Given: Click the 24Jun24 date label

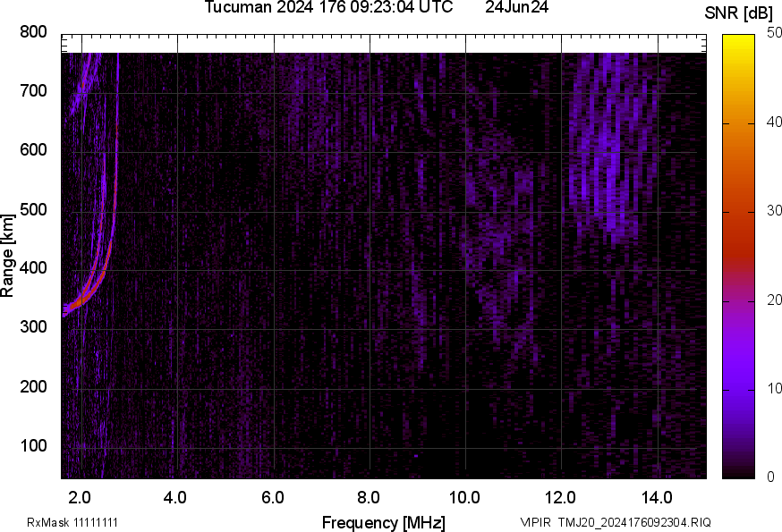Looking at the screenshot, I should 517,8.
